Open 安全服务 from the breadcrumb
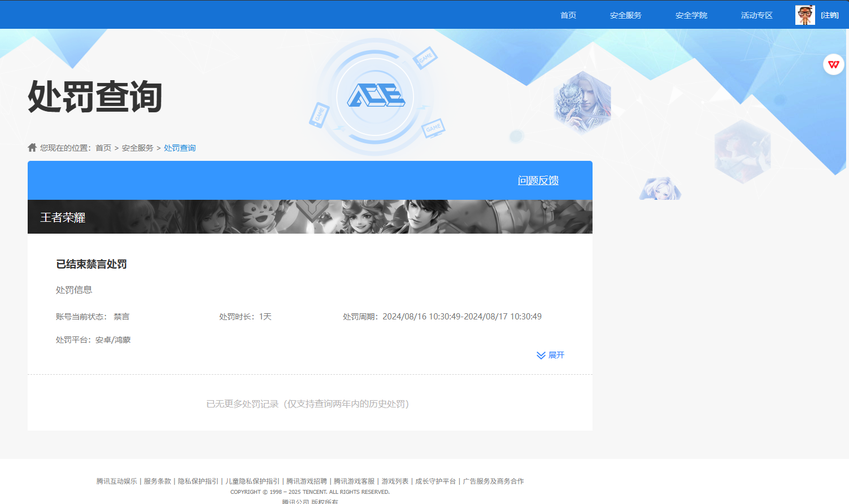Viewport: 849px width, 504px height. point(137,147)
